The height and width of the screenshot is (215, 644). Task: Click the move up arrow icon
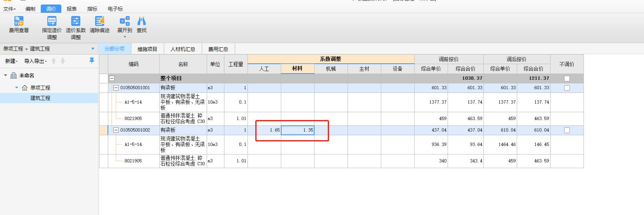pos(54,61)
